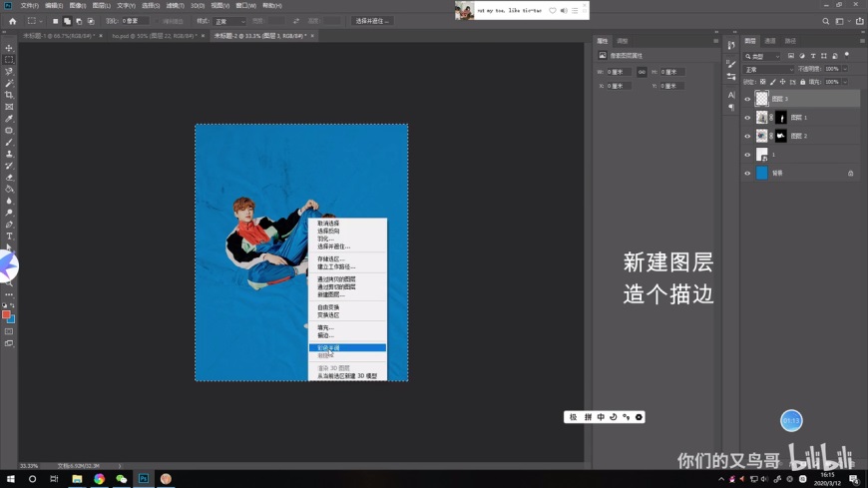This screenshot has width=868, height=488.
Task: Swap width and height arrows icon
Action: pos(296,21)
